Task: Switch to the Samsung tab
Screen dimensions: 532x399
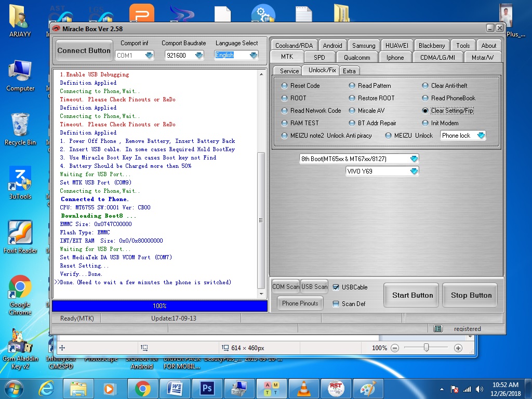Action: (x=364, y=46)
